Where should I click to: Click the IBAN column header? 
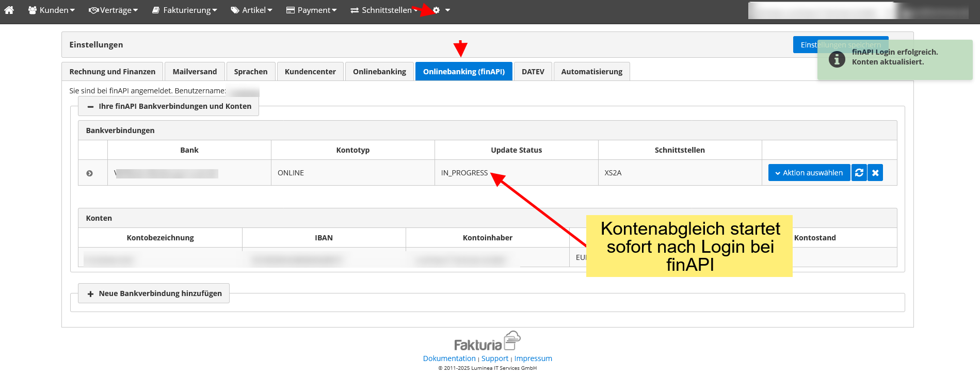point(324,238)
